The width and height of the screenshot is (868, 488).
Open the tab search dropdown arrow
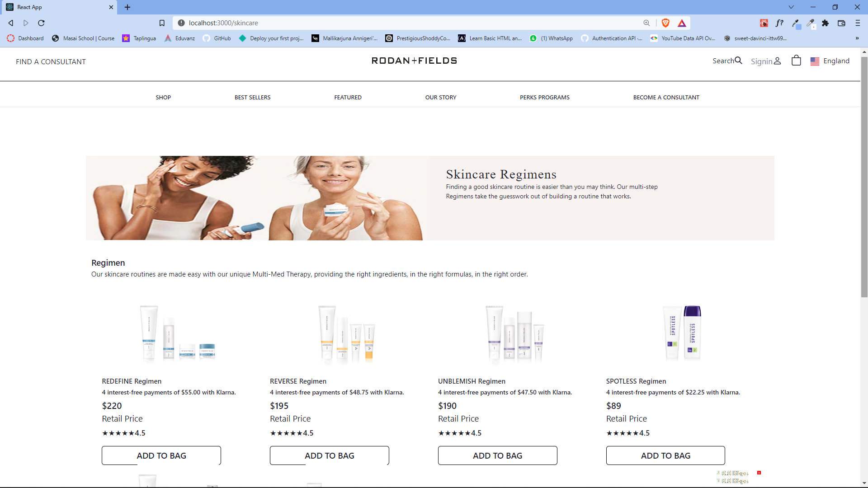[x=791, y=7]
